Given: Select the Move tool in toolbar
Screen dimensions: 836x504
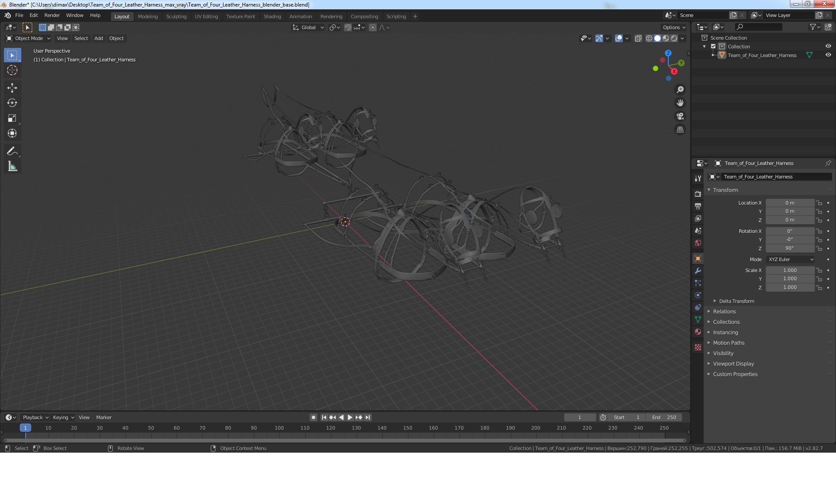Looking at the screenshot, I should pos(12,88).
